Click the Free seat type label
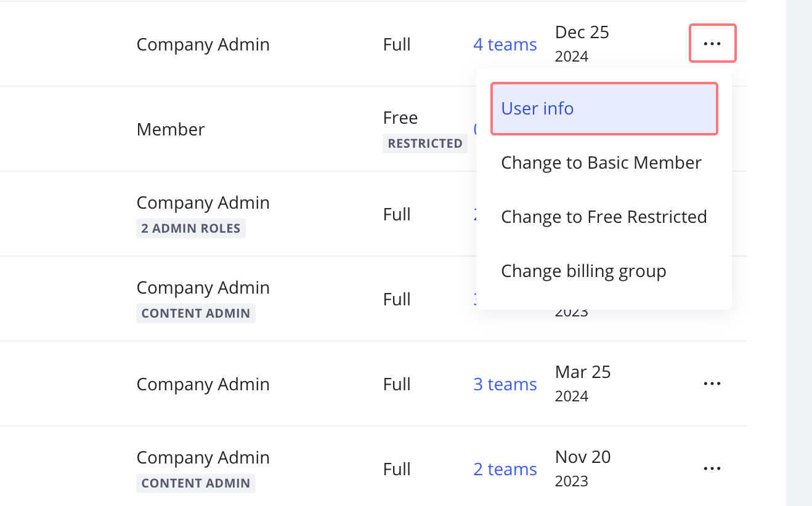This screenshot has width=812, height=506. 400,118
